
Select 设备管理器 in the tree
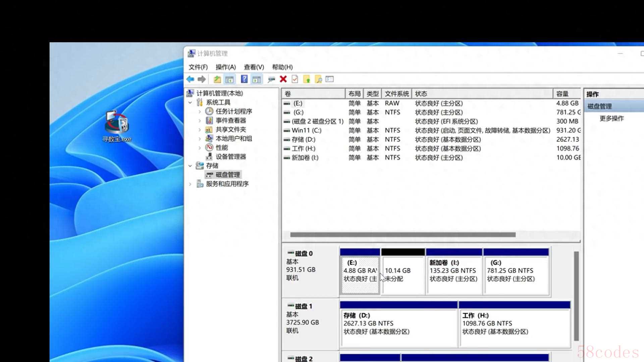[230, 157]
